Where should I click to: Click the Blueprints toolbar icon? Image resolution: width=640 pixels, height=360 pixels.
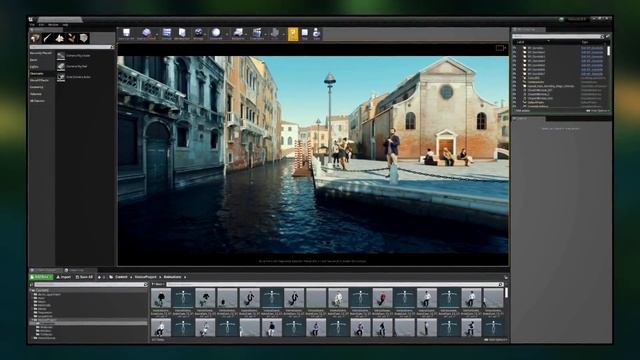pos(238,33)
